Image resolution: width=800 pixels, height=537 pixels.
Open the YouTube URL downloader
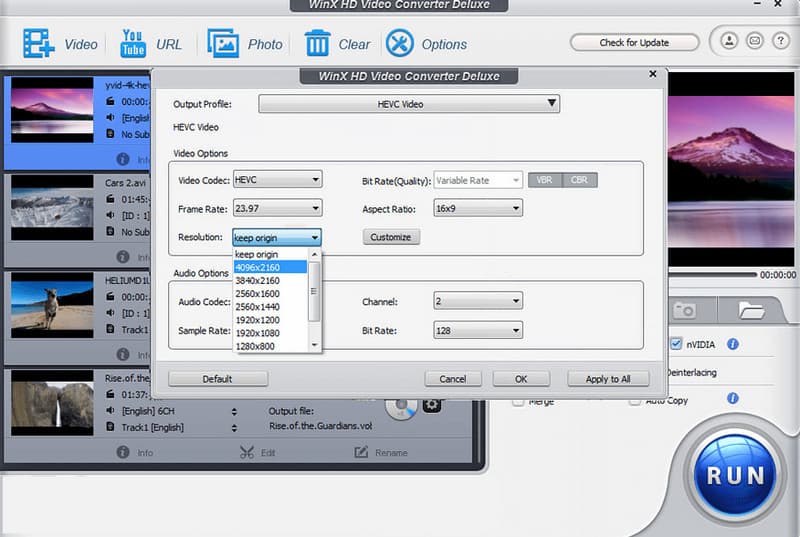133,43
